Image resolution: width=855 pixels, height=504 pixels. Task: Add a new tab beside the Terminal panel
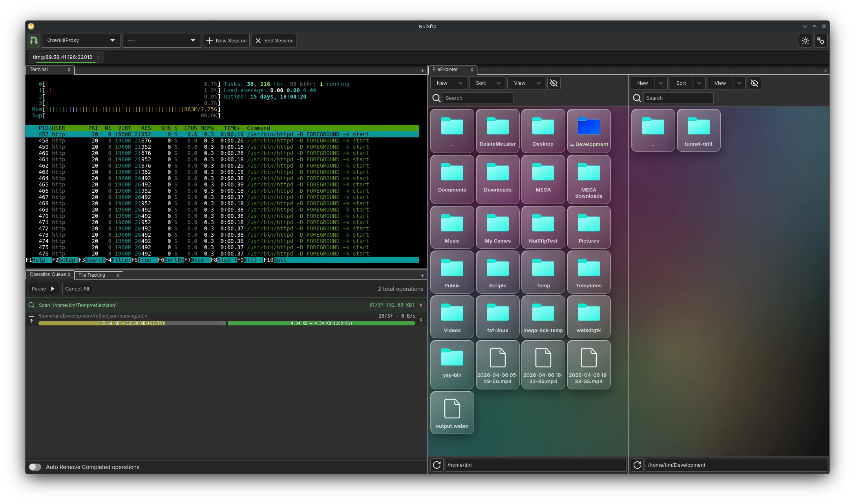click(422, 71)
